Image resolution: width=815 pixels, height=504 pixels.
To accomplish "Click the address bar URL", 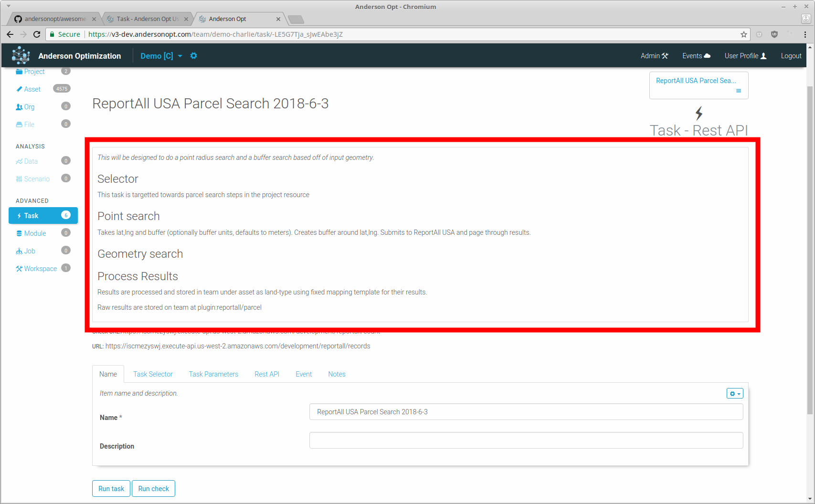I will pos(215,34).
